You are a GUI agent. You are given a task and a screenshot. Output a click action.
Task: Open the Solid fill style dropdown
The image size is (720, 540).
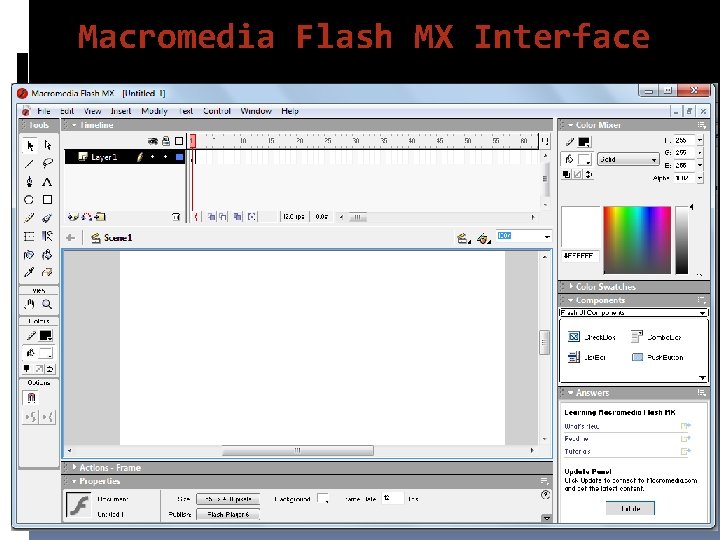click(628, 159)
